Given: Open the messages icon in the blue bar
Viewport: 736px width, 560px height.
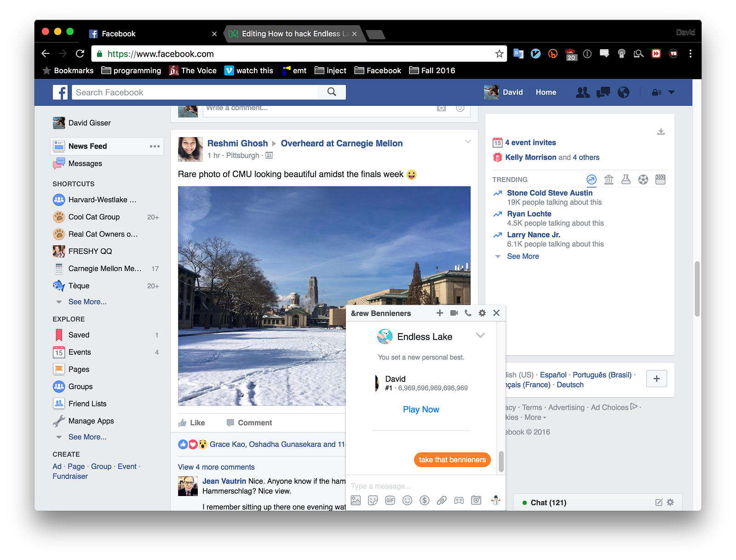Looking at the screenshot, I should [x=603, y=92].
